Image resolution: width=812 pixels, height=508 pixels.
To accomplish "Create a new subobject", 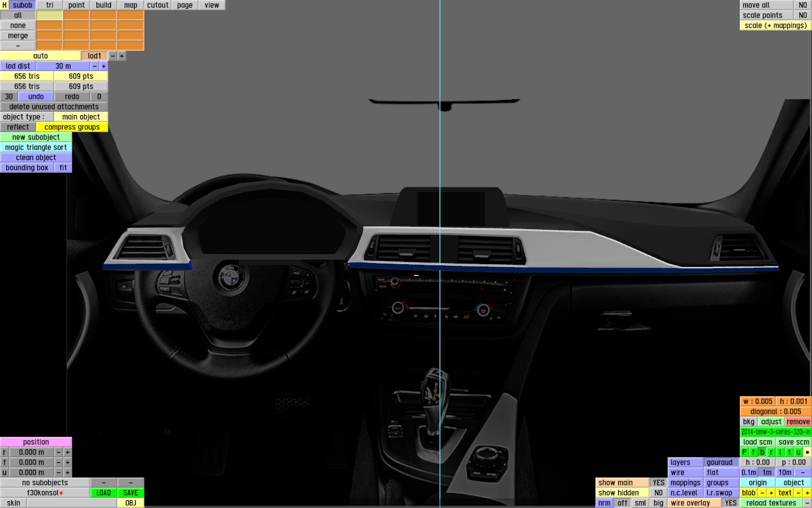I will point(36,137).
